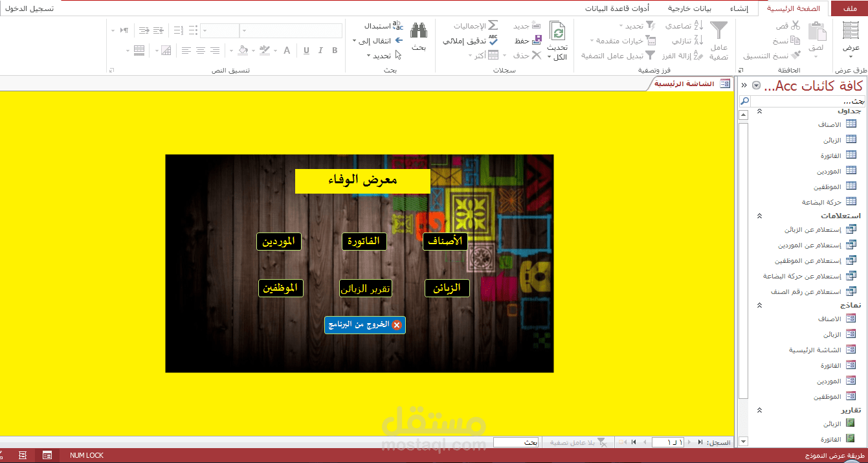Click the الموظفين form button
Image resolution: width=868 pixels, height=463 pixels.
tap(281, 288)
